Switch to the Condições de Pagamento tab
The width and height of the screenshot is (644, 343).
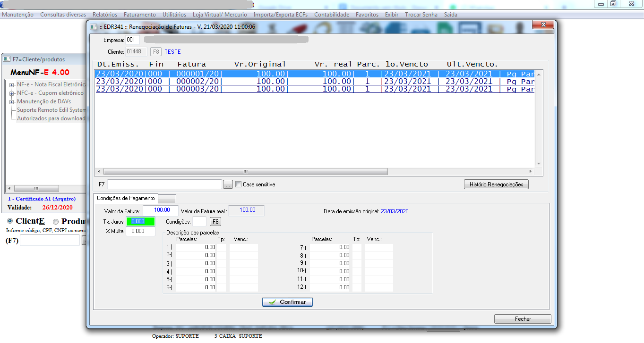[125, 198]
